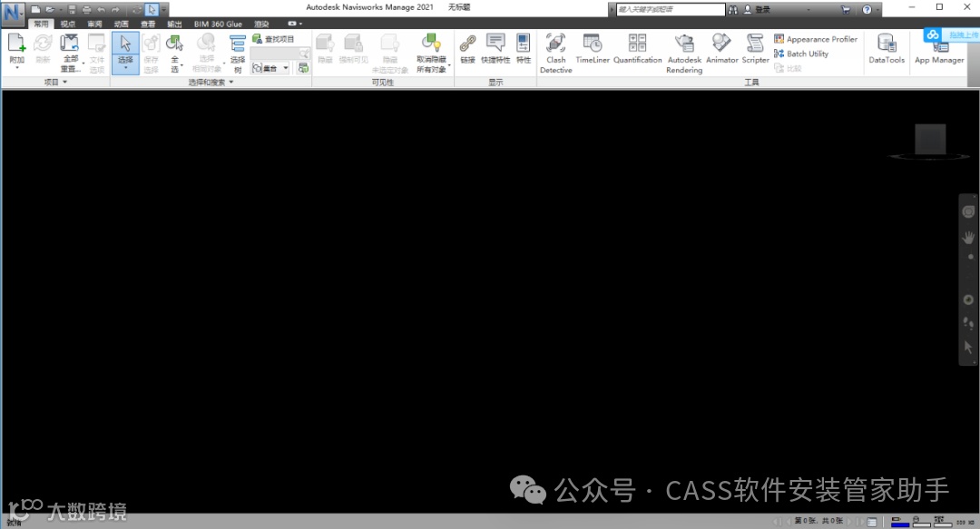Switch to 审阅 ribbon tab

(x=94, y=24)
